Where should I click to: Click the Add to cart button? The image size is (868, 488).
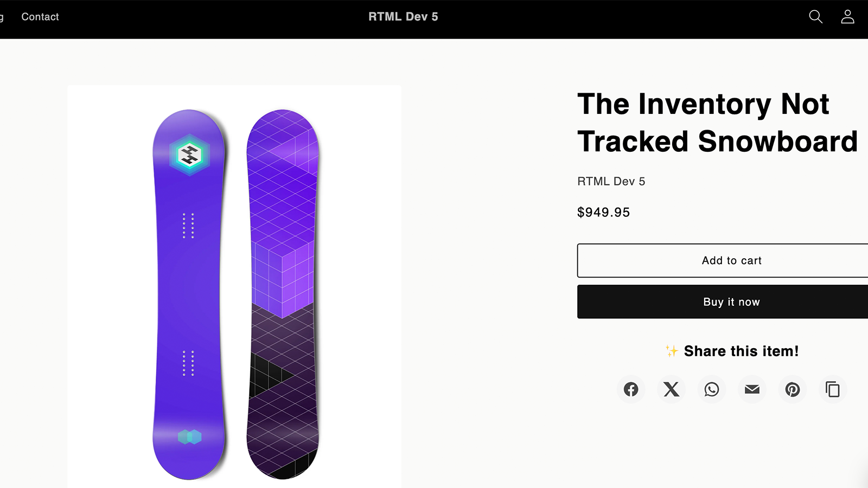pos(731,260)
